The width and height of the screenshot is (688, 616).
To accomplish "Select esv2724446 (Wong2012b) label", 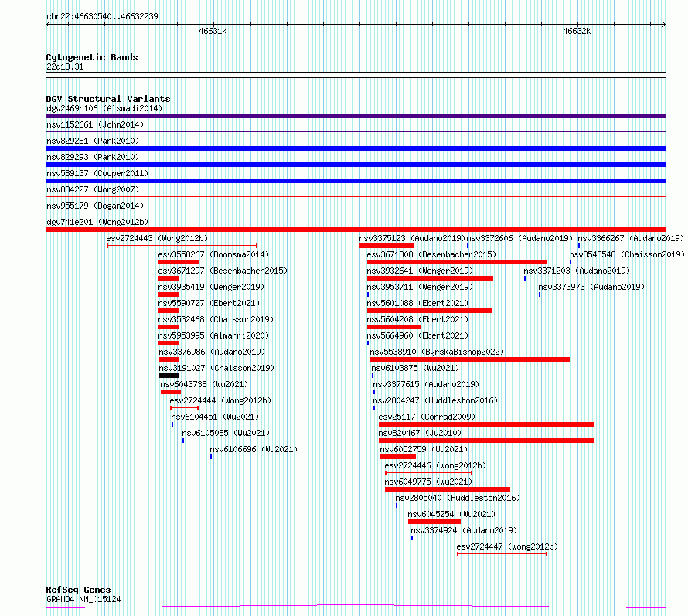I will [435, 465].
